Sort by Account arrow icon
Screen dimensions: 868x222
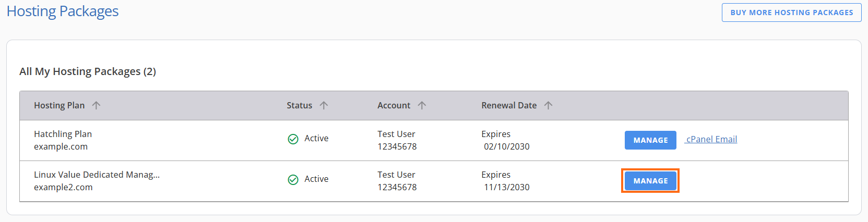pyautogui.click(x=422, y=105)
